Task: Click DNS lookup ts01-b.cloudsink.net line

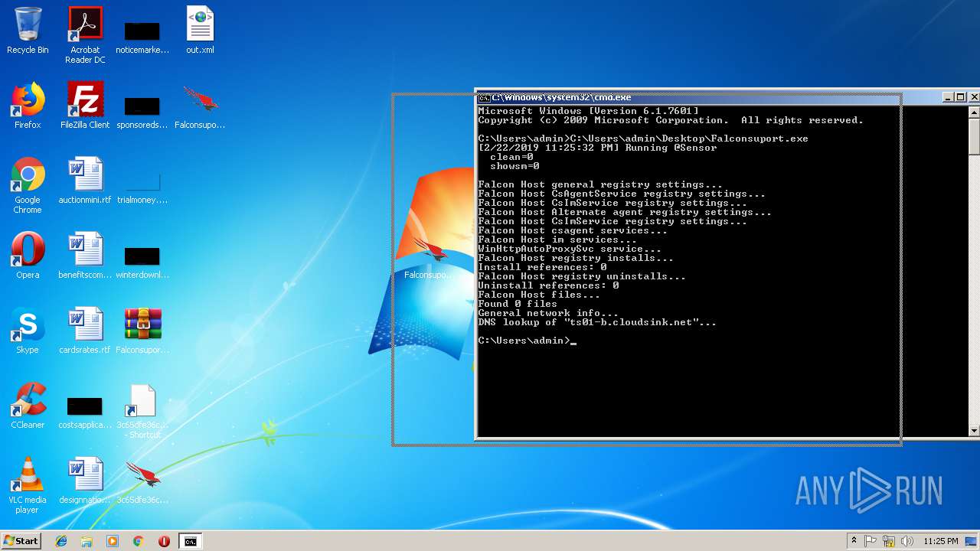Action: [597, 322]
